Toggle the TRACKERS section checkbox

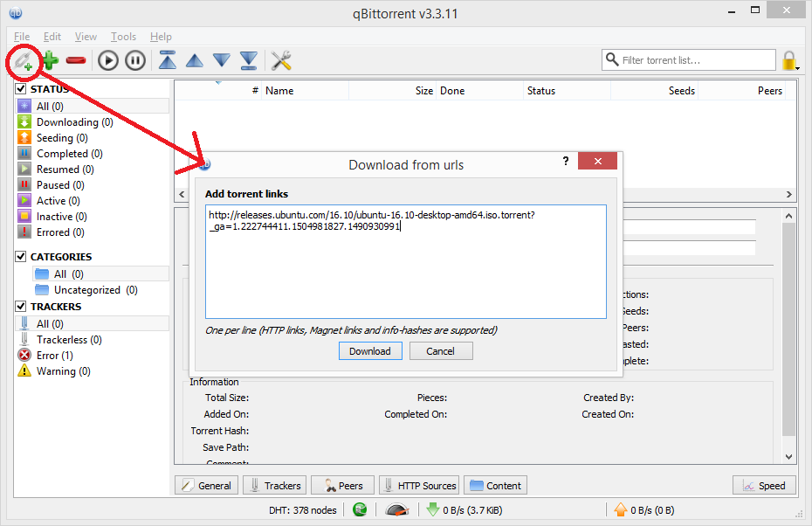[x=21, y=307]
